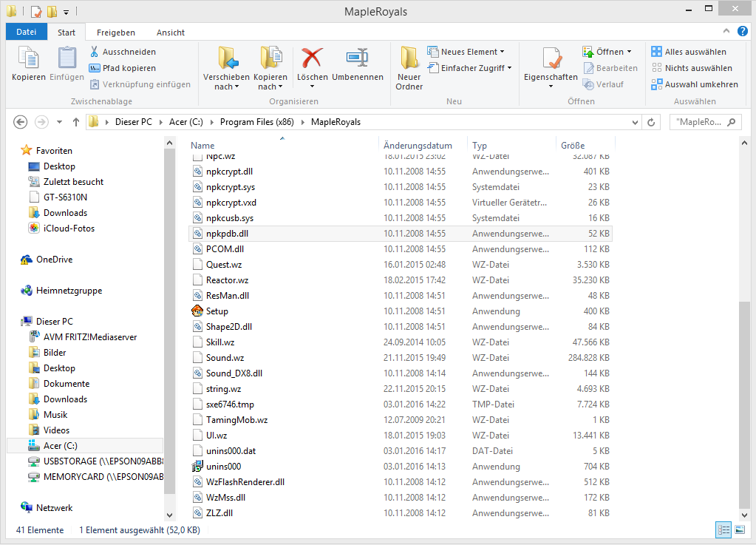Click Nichts auswählen
Viewport: 756px width, 545px height.
click(692, 68)
